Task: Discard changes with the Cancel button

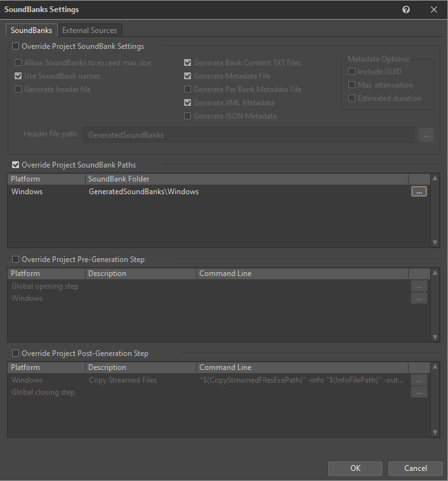Action: pyautogui.click(x=416, y=468)
